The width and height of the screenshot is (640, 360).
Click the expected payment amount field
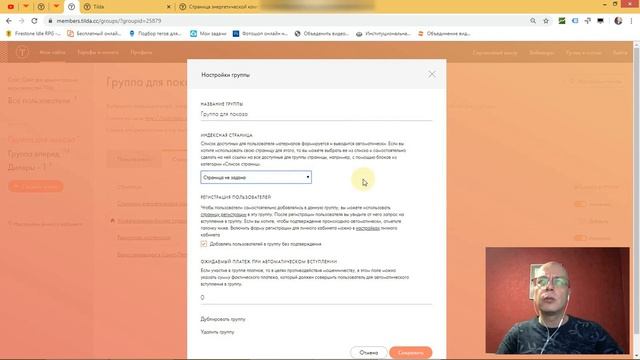(316, 298)
